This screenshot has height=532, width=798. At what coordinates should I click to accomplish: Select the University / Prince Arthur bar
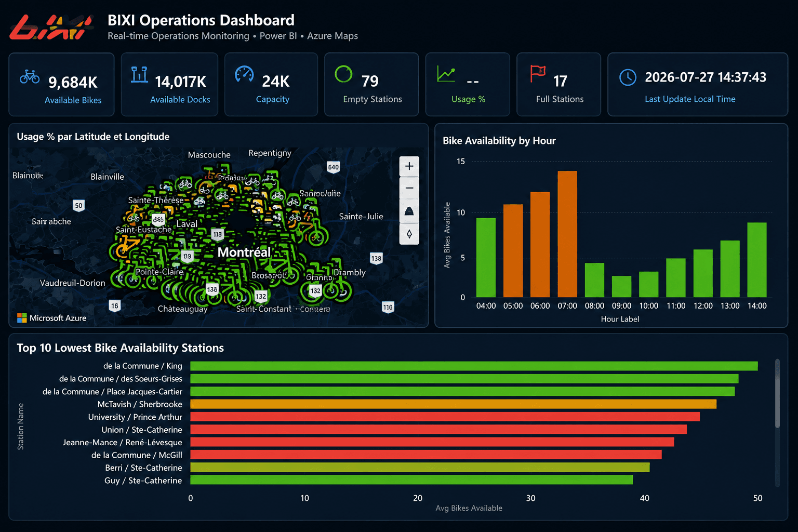tap(445, 417)
